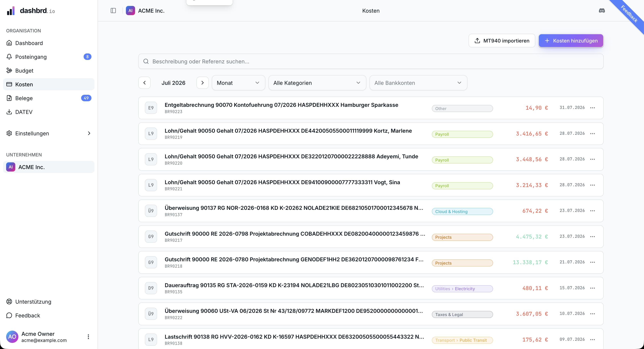Click MT940 importieren button
This screenshot has width=644, height=349.
(502, 41)
